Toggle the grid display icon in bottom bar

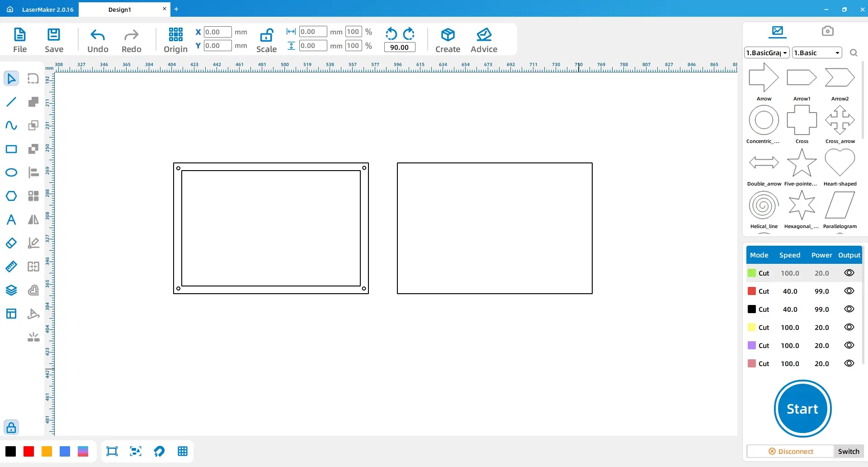[x=183, y=451]
